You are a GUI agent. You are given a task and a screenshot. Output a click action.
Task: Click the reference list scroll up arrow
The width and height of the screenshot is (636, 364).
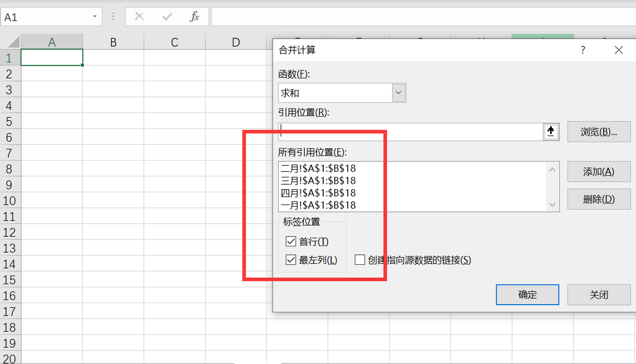(x=553, y=170)
